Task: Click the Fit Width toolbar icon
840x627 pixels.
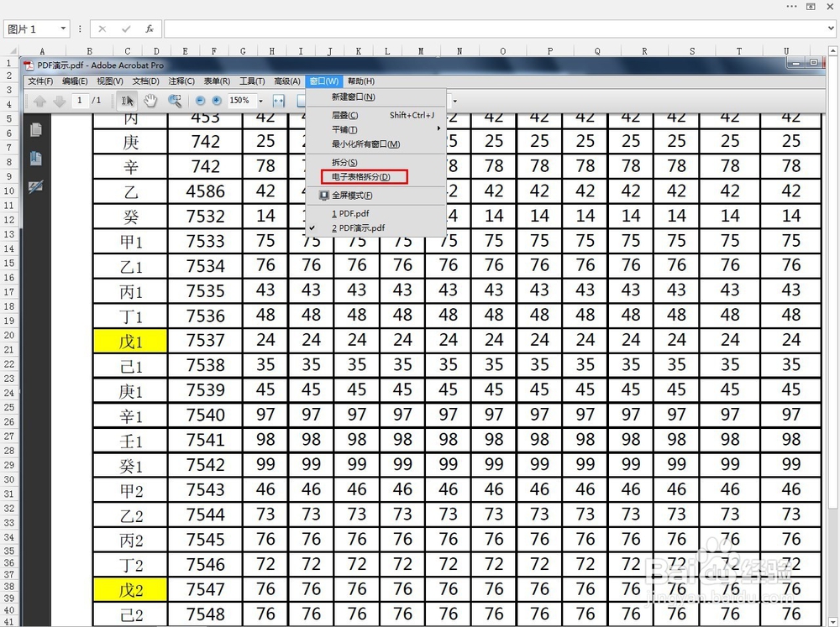Action: click(x=279, y=101)
